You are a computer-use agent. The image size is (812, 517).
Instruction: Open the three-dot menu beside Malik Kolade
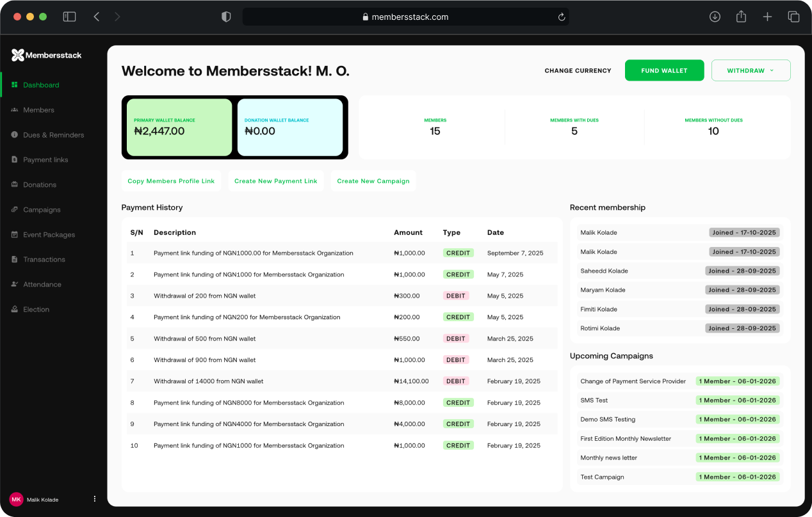pos(95,499)
